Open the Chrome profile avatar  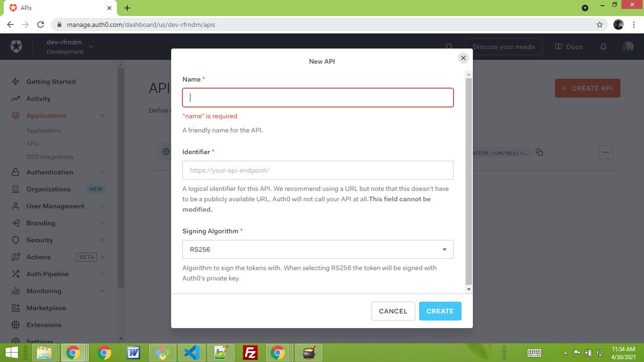point(619,25)
